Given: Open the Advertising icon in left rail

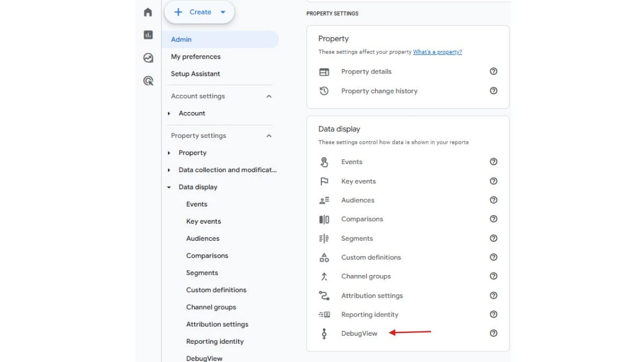Looking at the screenshot, I should (x=148, y=81).
